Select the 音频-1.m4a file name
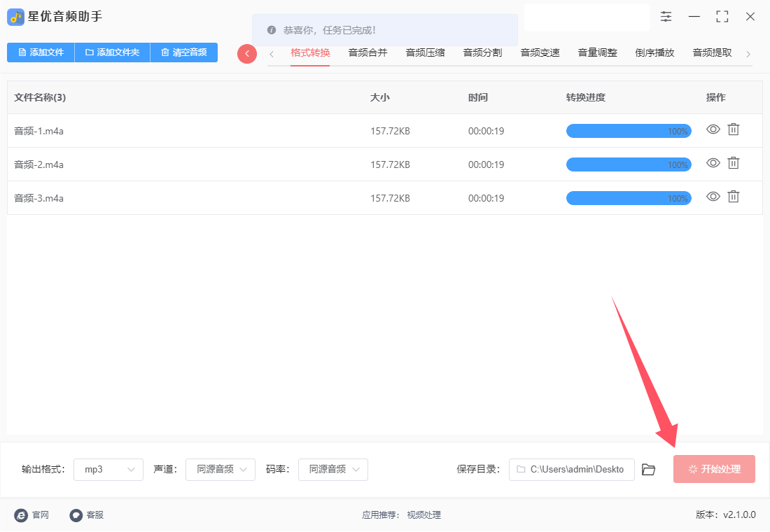The image size is (770, 532). tap(38, 131)
